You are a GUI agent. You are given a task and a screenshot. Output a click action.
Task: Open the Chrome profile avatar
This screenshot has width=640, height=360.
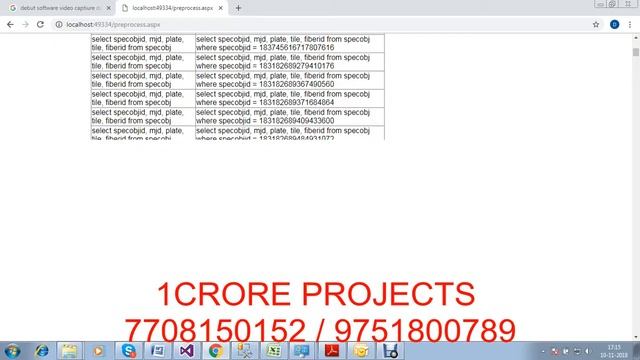click(x=614, y=24)
